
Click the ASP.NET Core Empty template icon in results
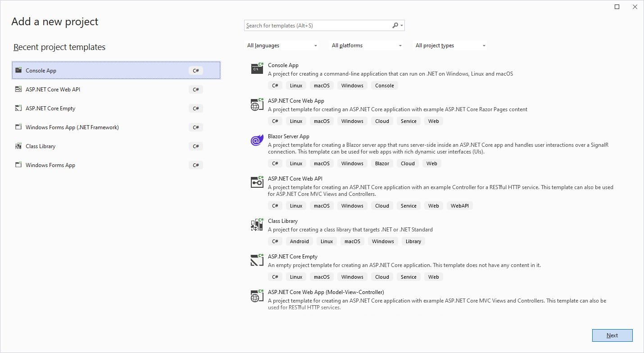pos(257,260)
